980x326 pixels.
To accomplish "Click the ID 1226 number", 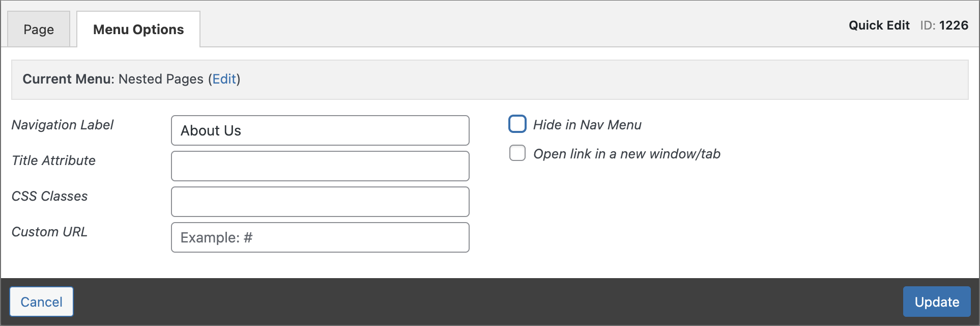I will (x=953, y=25).
